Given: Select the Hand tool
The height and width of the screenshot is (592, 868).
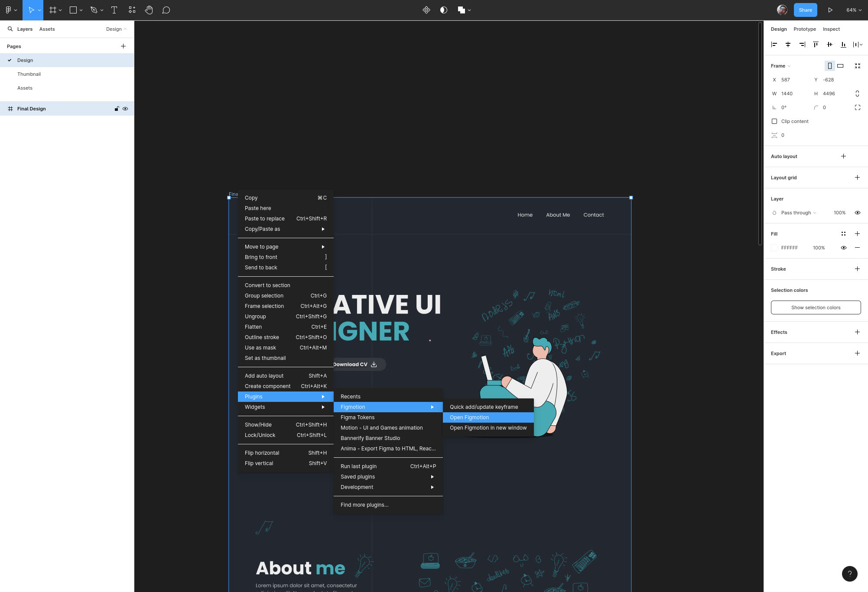Looking at the screenshot, I should click(149, 10).
